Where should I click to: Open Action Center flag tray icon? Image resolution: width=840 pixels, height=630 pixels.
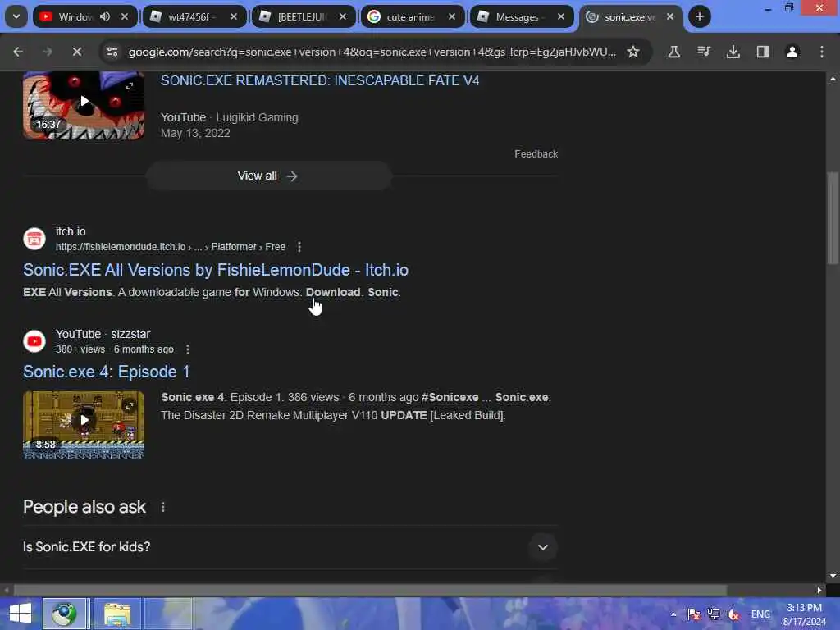click(x=693, y=614)
